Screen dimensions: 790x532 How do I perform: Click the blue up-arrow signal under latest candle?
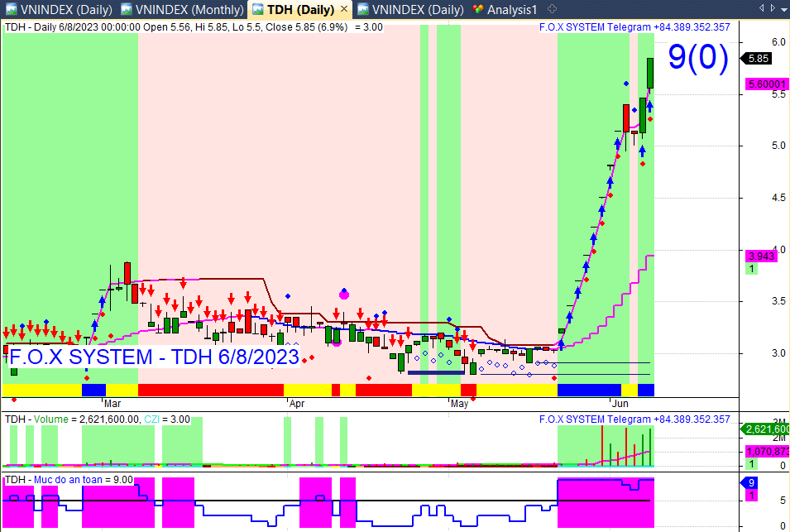[650, 106]
